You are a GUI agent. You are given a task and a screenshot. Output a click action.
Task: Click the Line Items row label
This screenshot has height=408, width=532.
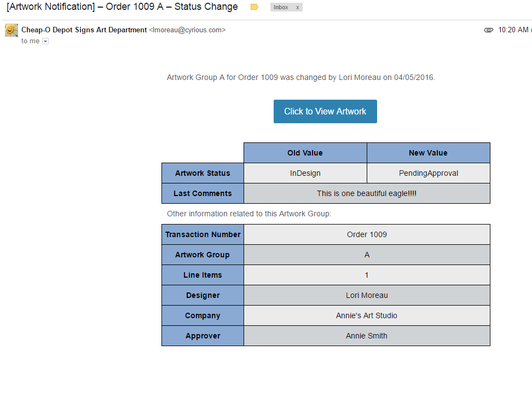tap(203, 275)
